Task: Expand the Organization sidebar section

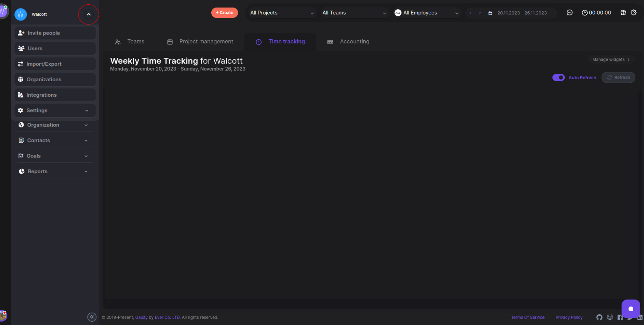Action: click(55, 125)
